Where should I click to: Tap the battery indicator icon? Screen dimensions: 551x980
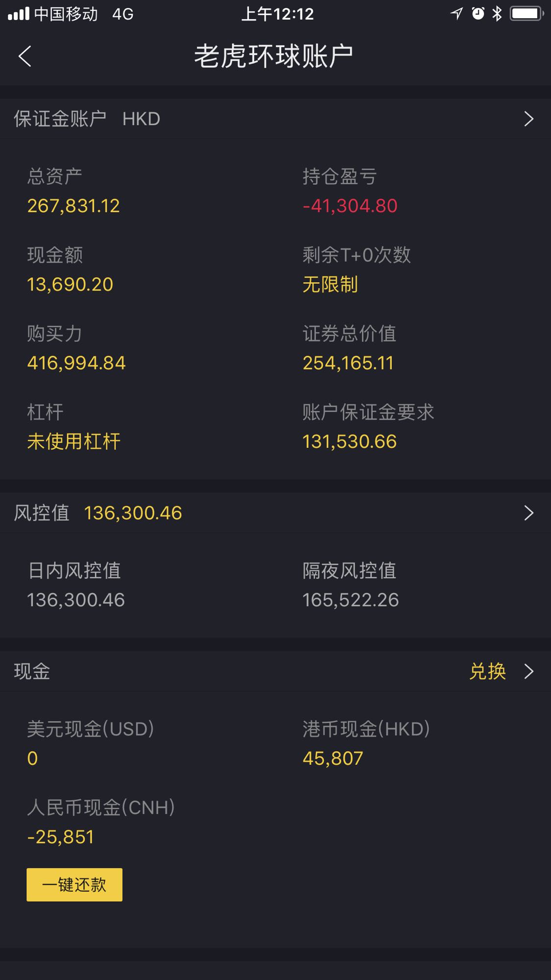pos(527,14)
